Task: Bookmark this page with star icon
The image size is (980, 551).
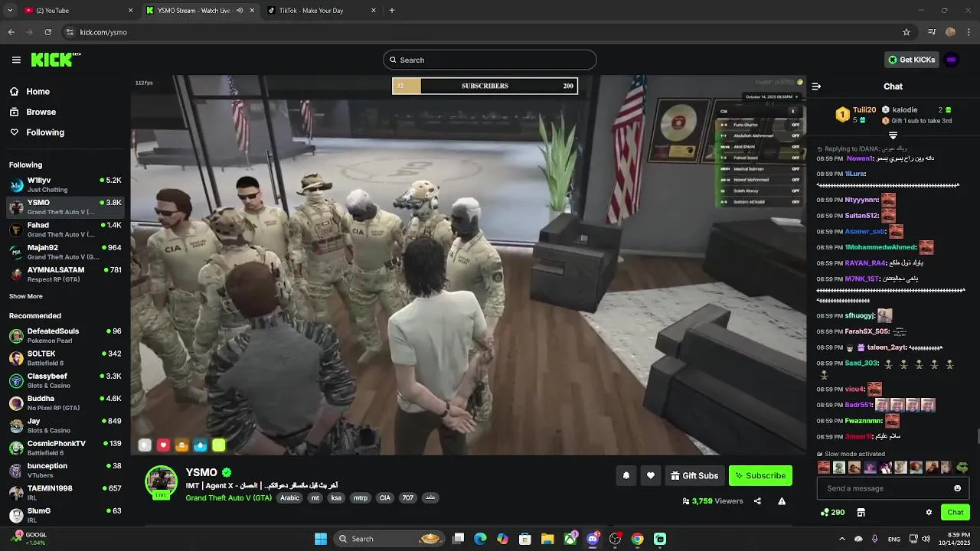Action: pos(906,32)
